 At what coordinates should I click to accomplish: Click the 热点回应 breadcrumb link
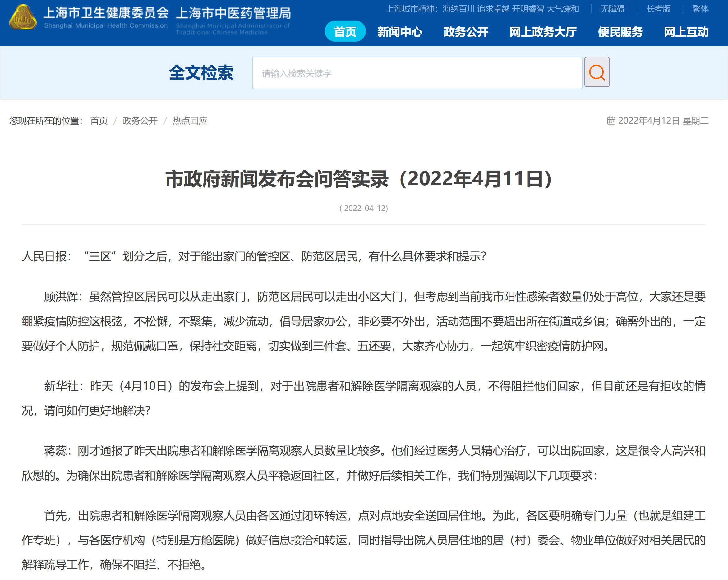(x=190, y=121)
